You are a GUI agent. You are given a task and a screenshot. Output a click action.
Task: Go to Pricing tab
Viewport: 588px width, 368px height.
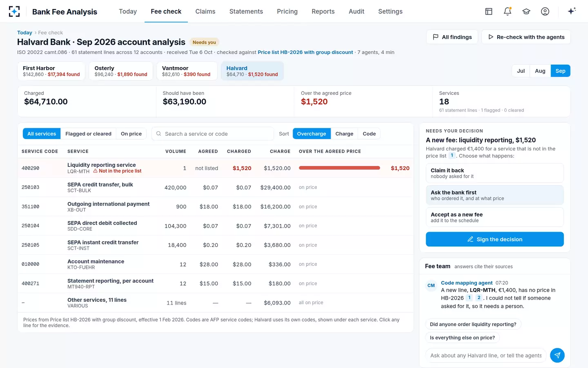pos(287,11)
